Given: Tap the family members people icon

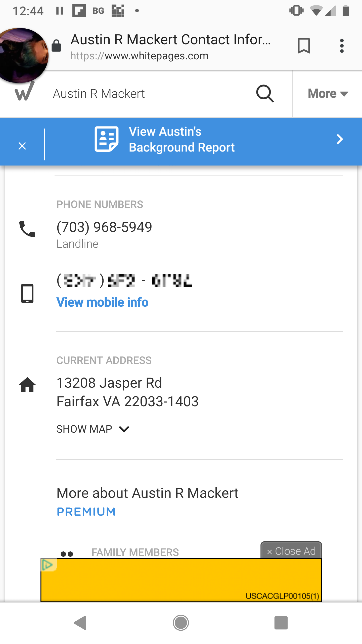Looking at the screenshot, I should click(67, 554).
